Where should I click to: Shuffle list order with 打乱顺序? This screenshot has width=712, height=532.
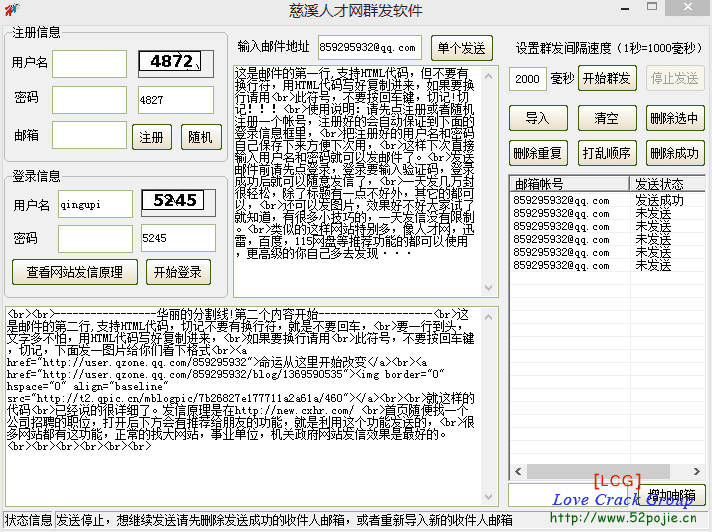click(607, 153)
